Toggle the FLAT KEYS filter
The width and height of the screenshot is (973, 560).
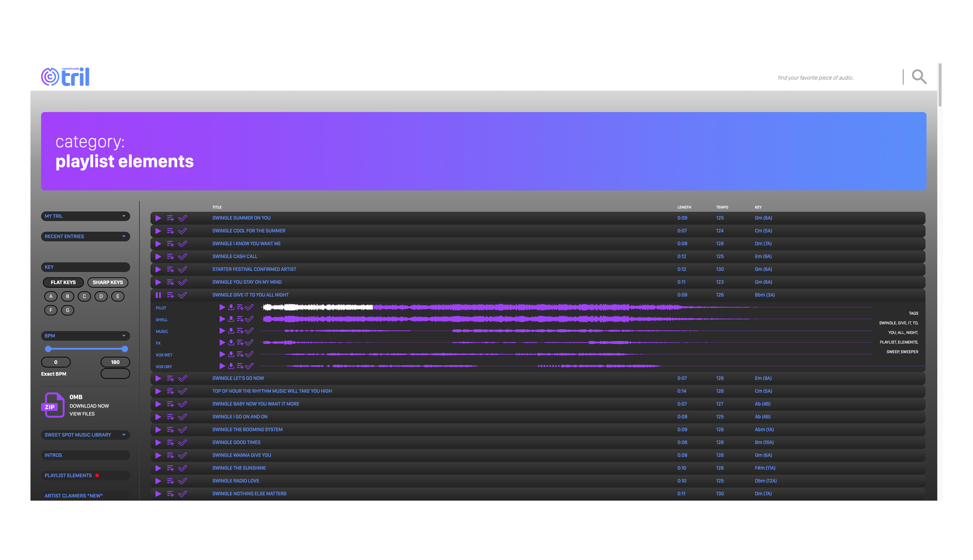click(x=63, y=282)
